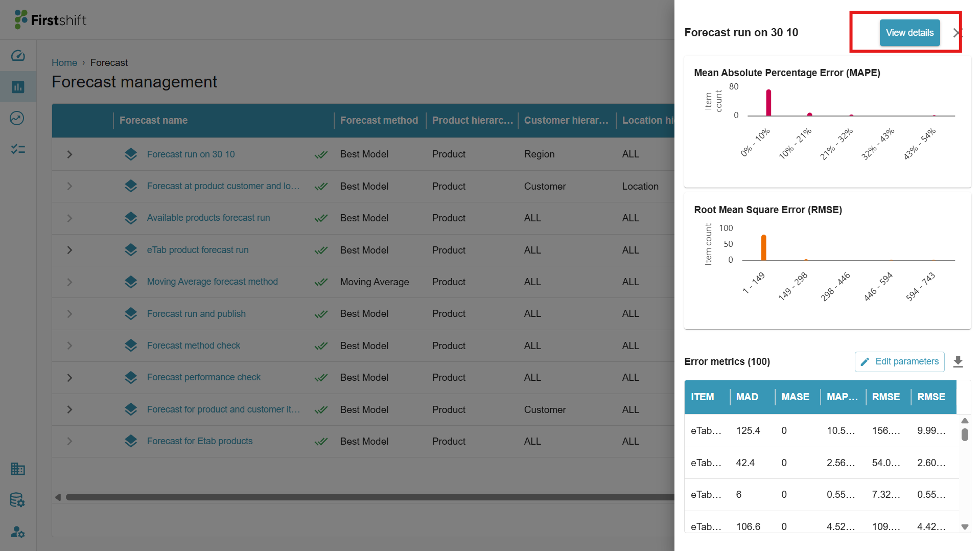Click double-check status icon for Forecast run on 30 10

[x=321, y=154]
